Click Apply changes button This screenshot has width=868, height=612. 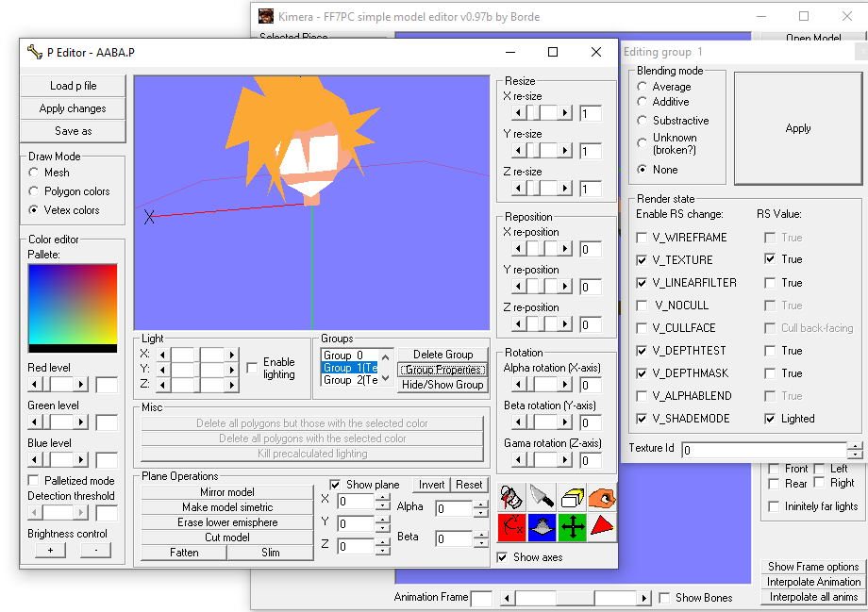click(73, 108)
